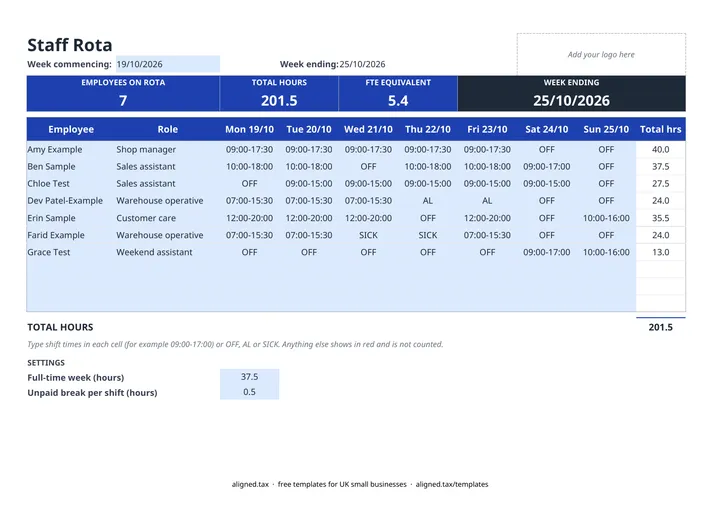Click the Week ending date text next to its label
The image size is (720, 509).
(x=362, y=64)
